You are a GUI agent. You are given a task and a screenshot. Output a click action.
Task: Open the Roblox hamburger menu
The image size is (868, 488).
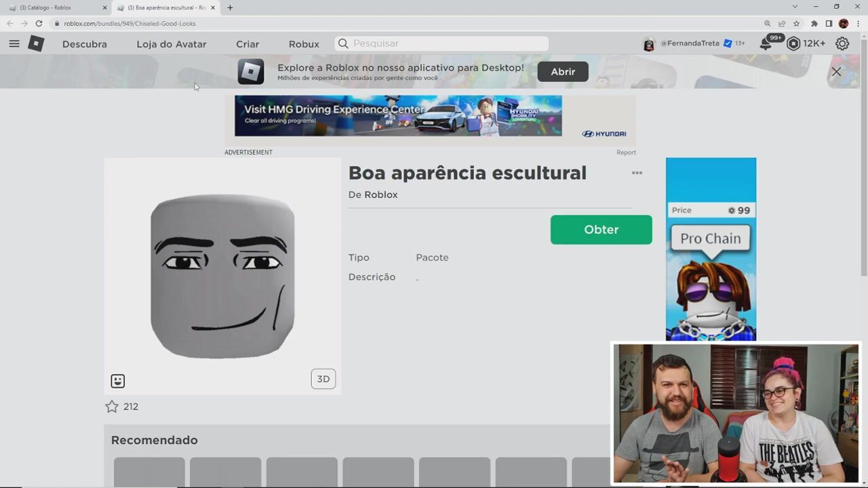coord(14,43)
